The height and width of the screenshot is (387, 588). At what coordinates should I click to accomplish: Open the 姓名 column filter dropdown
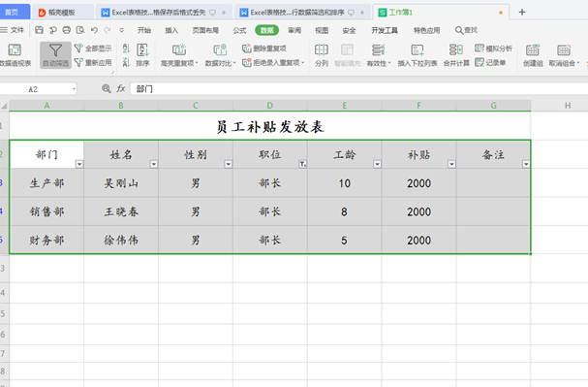coord(154,164)
